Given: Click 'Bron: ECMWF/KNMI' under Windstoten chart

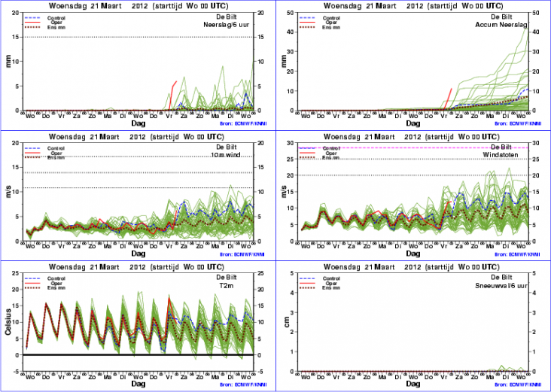Looking at the screenshot, I should click(518, 254).
